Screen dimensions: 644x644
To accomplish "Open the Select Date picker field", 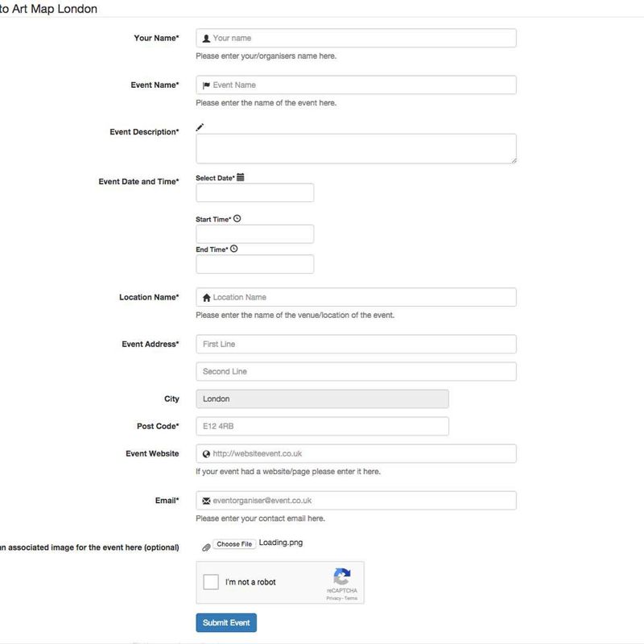I will [254, 193].
